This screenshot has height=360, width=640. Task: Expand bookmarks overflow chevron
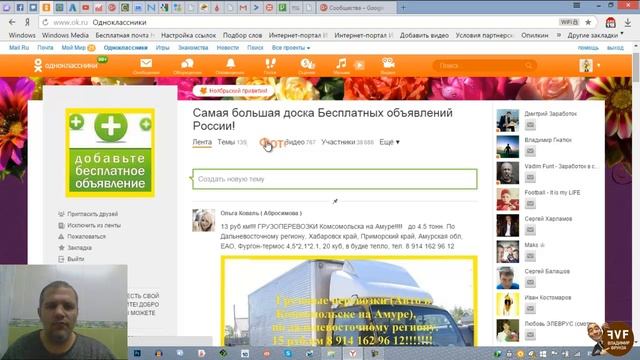coord(559,36)
